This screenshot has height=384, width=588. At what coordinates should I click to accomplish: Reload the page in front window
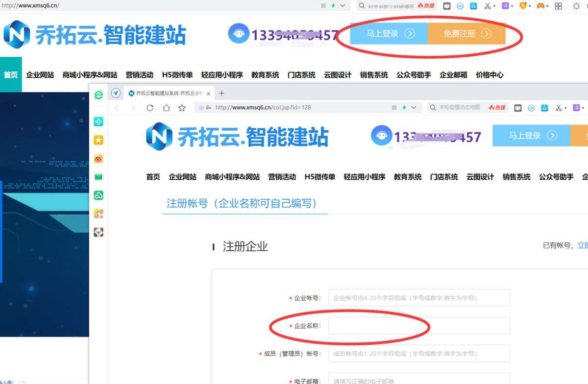pyautogui.click(x=150, y=108)
